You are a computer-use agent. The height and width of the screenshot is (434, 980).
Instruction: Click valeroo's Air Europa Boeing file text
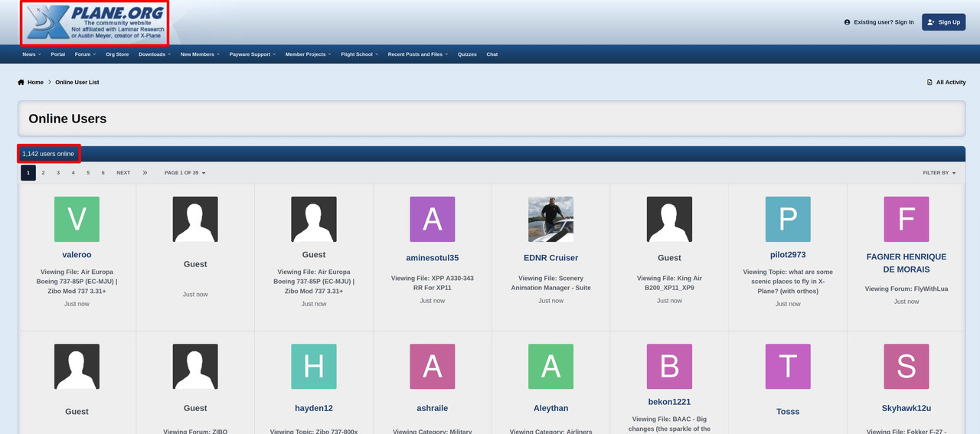point(77,282)
